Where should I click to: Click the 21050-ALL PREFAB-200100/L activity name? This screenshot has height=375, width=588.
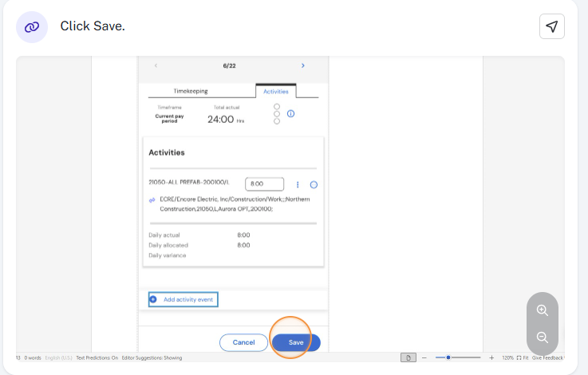click(189, 182)
